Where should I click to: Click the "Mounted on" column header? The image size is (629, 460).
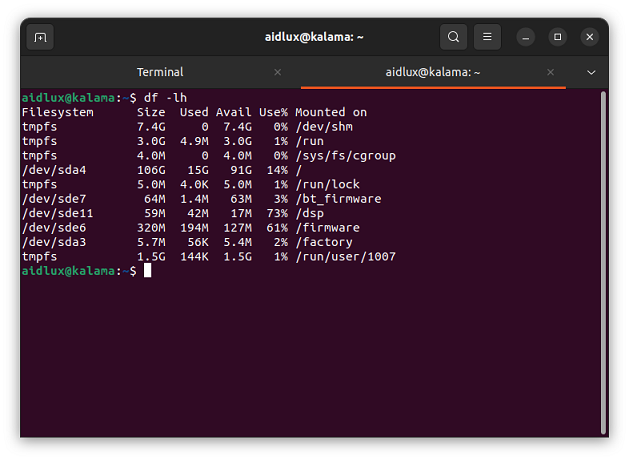[x=331, y=112]
